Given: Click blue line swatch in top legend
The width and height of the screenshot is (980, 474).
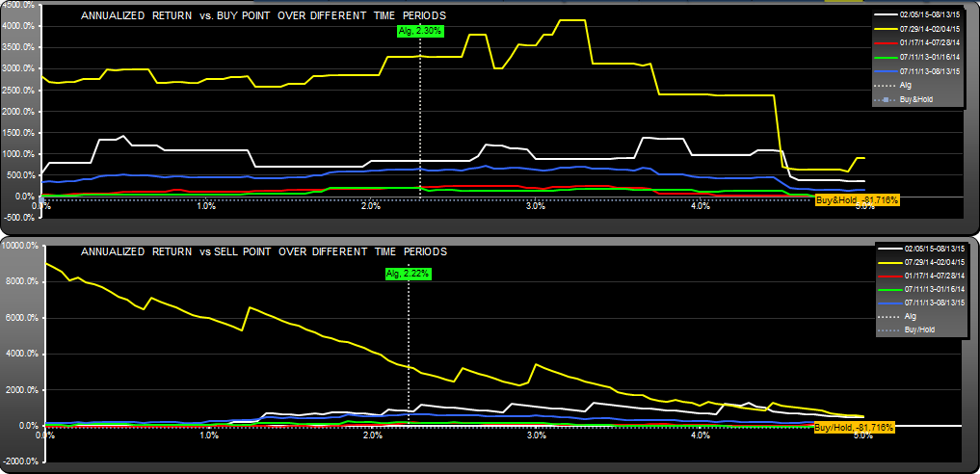Looking at the screenshot, I should (x=884, y=72).
